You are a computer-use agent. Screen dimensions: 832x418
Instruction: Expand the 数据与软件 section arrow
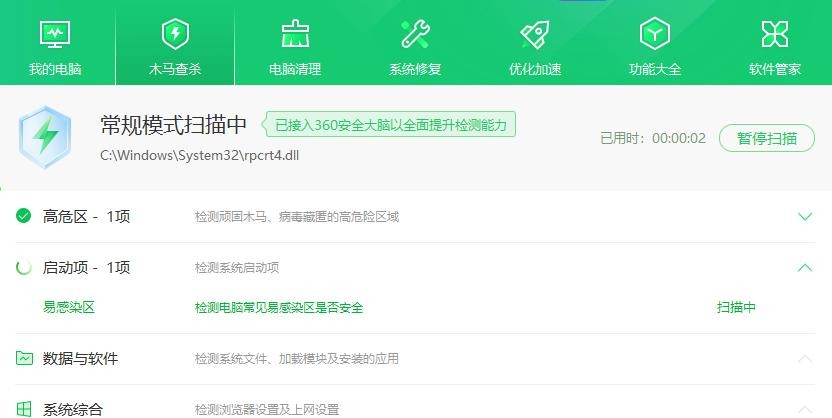coord(805,358)
